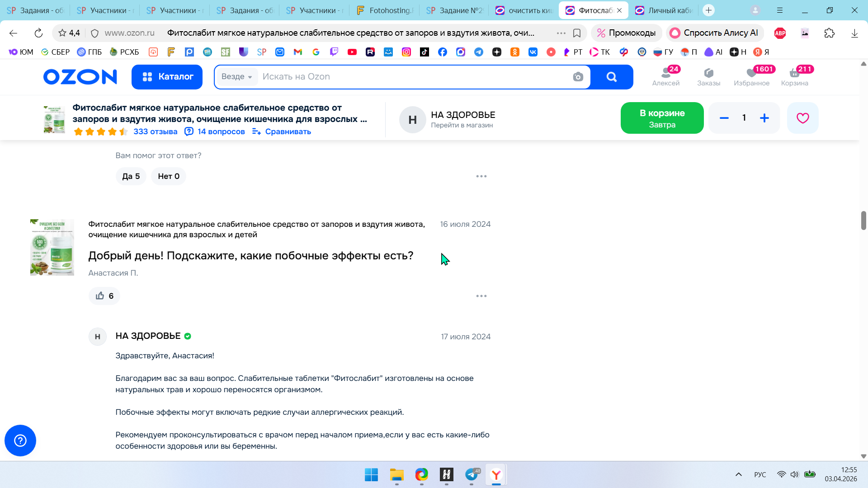
Task: Open three-dot menu beside Да/Нет votes
Action: pos(481,176)
